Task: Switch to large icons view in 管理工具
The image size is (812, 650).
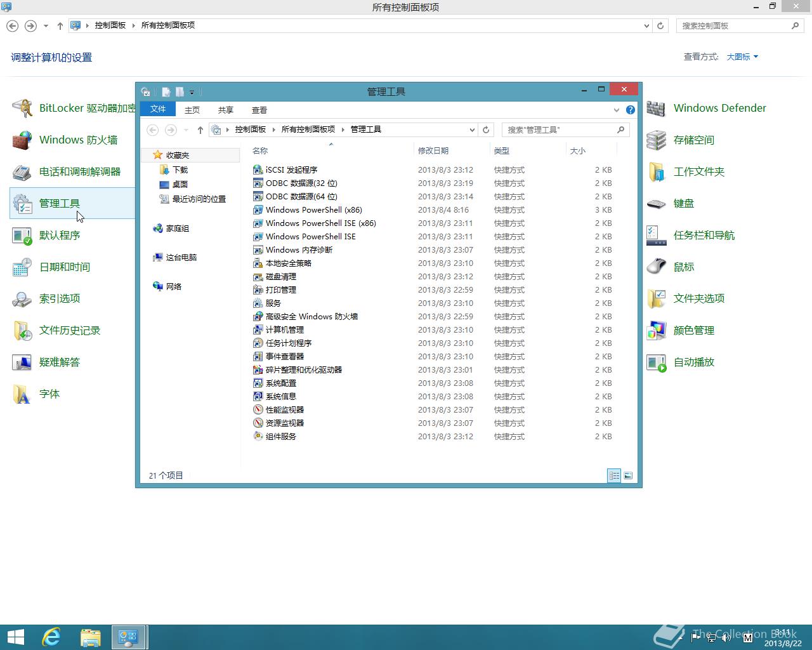Action: tap(628, 475)
